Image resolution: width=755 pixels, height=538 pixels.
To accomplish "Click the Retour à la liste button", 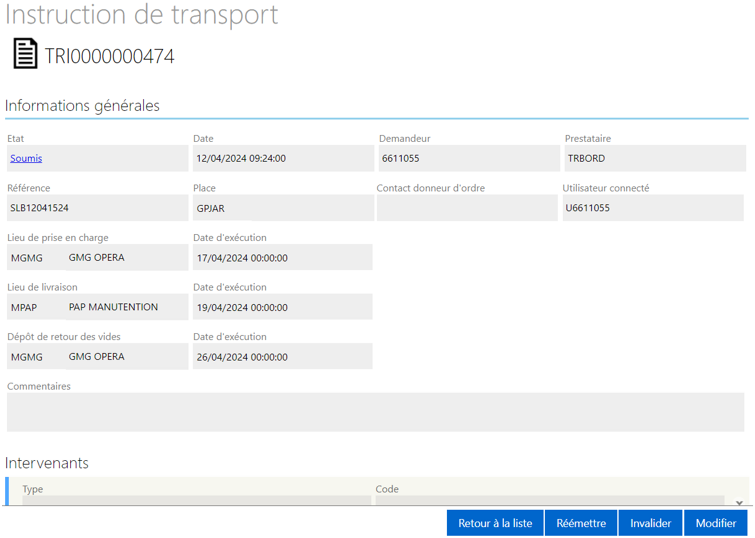I will [495, 523].
